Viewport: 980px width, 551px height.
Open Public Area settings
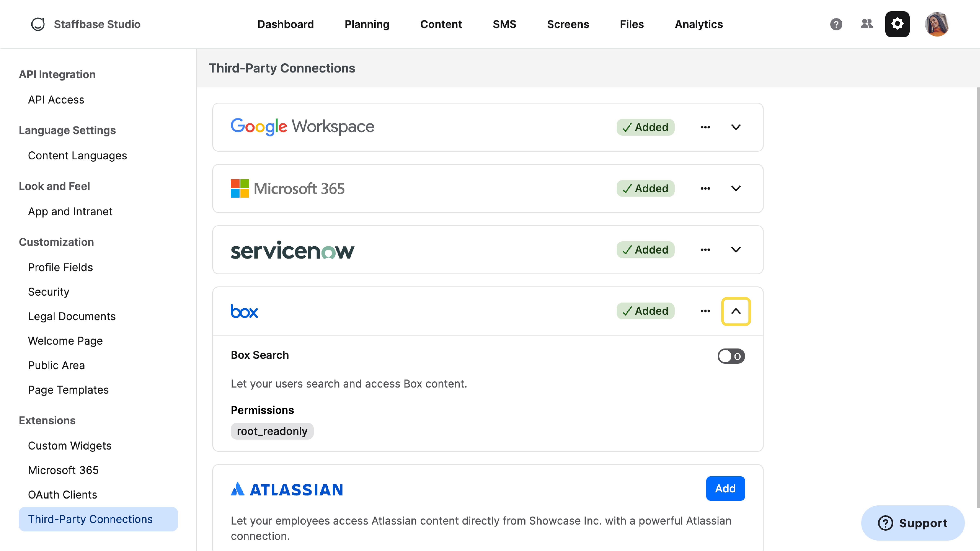click(56, 365)
